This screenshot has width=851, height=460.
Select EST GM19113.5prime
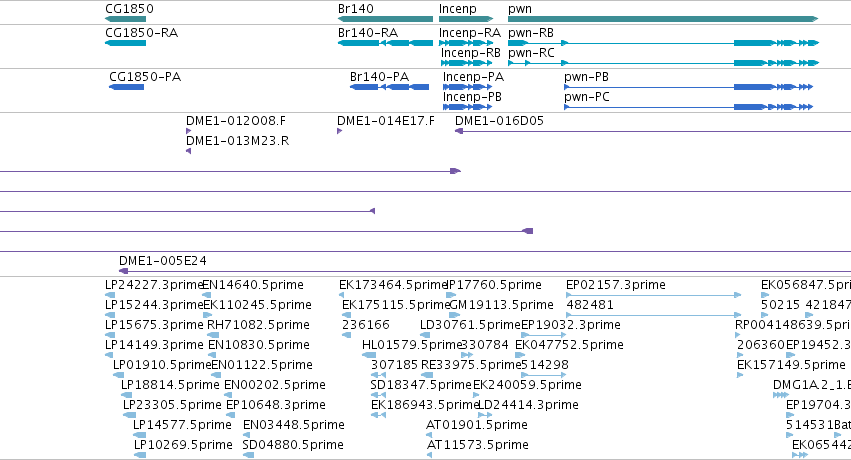pyautogui.click(x=502, y=305)
